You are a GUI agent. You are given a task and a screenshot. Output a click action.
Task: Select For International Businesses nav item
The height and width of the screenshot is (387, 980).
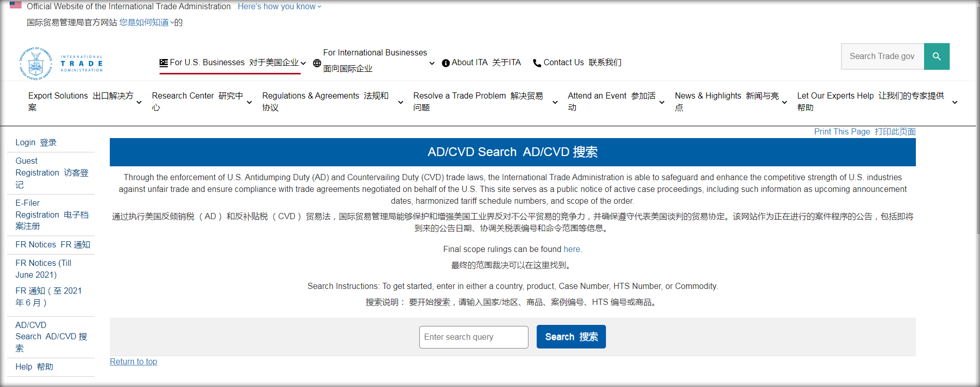[x=375, y=61]
